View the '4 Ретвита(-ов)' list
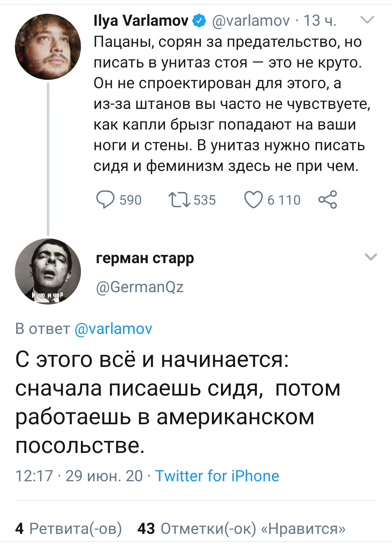The image size is (392, 560). tap(69, 528)
